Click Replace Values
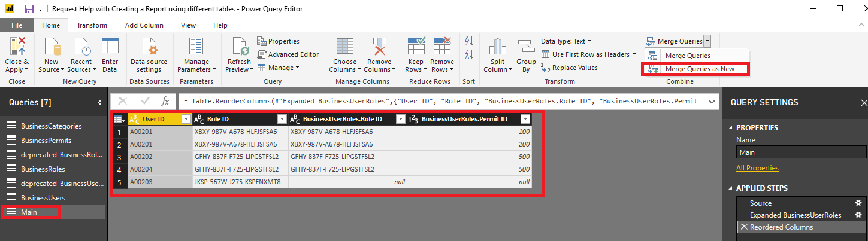 569,68
